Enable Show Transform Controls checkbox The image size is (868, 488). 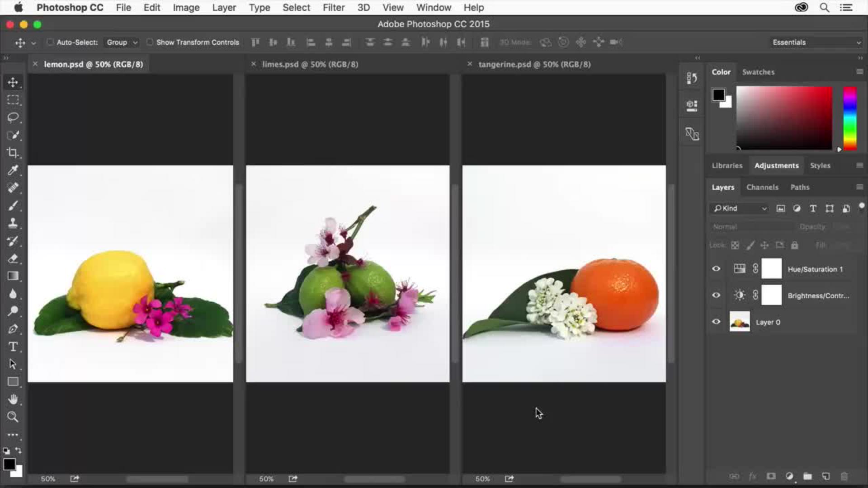[x=150, y=42]
